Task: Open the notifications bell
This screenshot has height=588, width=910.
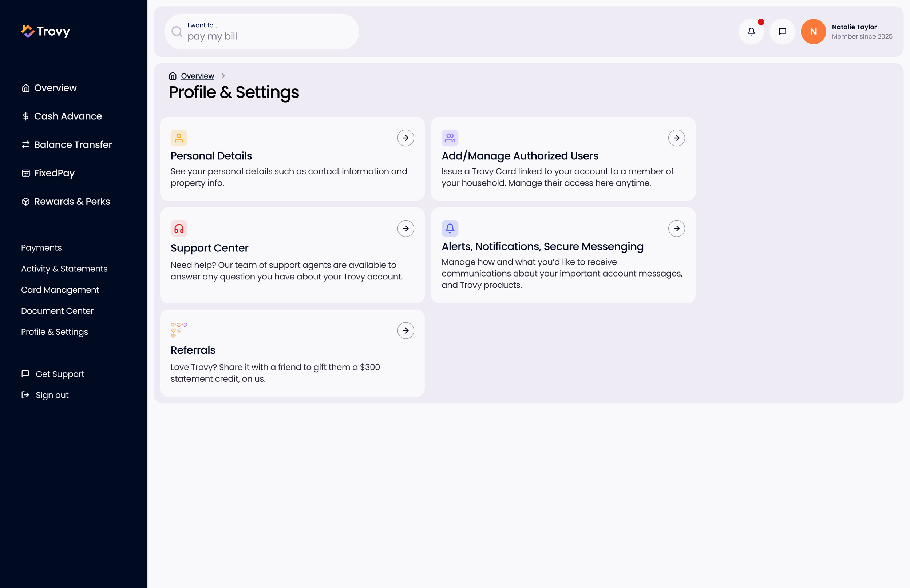Action: coord(751,32)
